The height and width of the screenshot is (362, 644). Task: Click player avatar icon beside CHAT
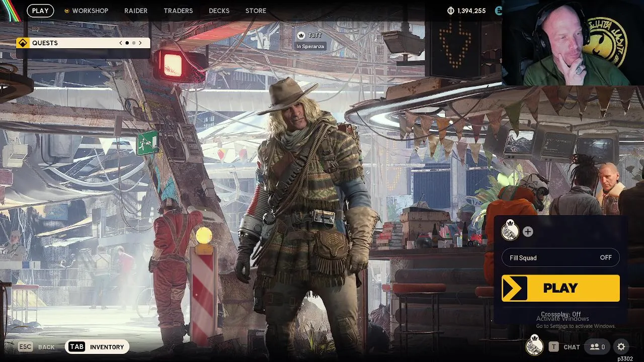point(534,346)
